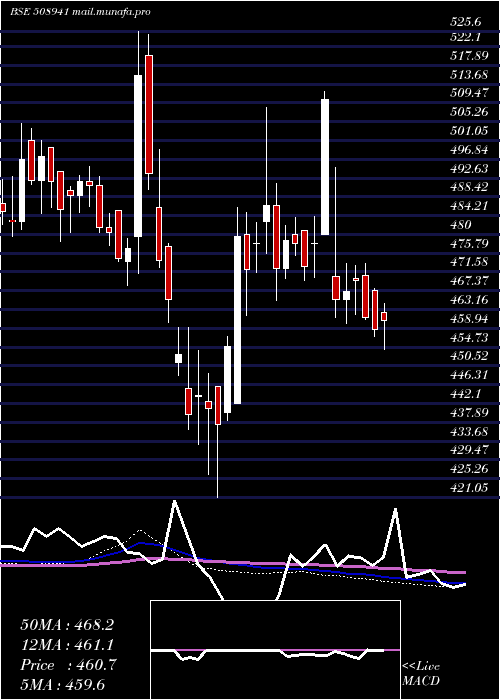Click the 50MA : 468.2 readout
The width and height of the screenshot is (500, 700).
(67, 625)
